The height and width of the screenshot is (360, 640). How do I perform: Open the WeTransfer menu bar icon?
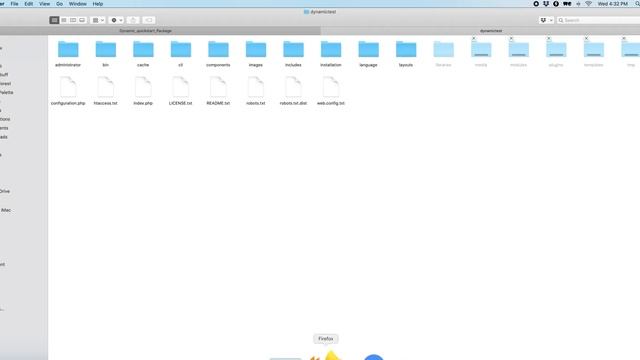tap(567, 4)
